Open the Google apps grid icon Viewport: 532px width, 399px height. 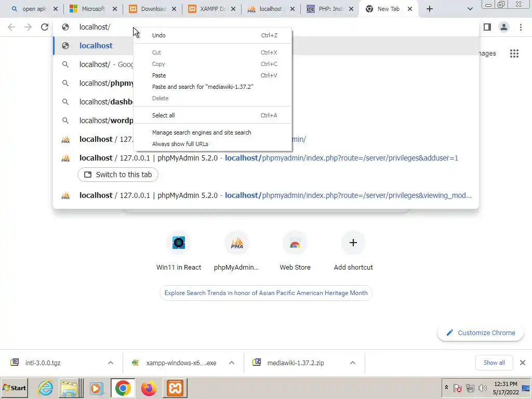tap(514, 54)
